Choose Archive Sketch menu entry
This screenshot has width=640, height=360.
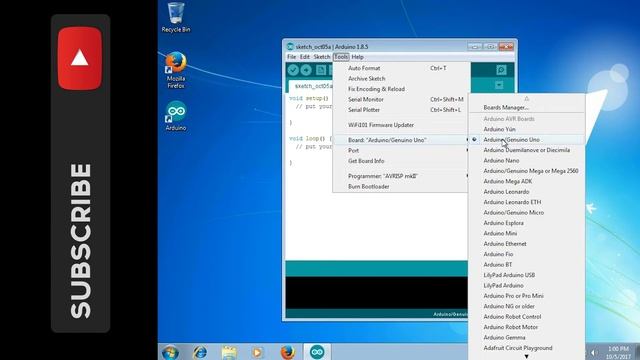[401, 78]
